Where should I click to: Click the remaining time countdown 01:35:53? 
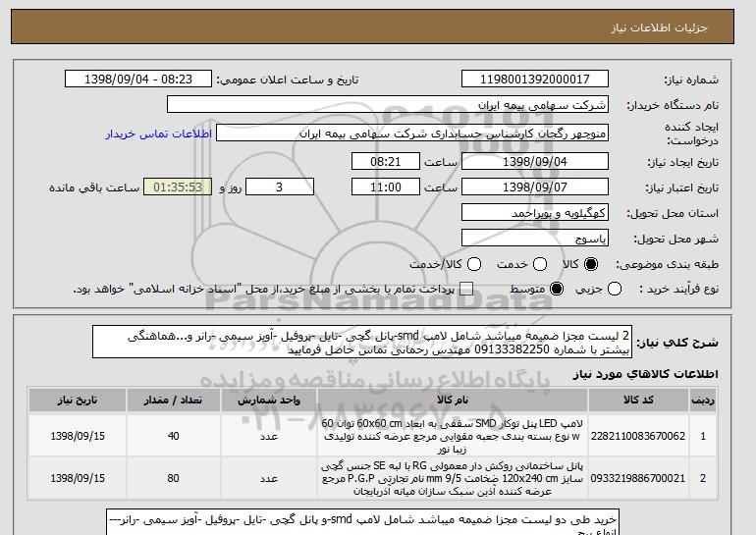[x=178, y=187]
